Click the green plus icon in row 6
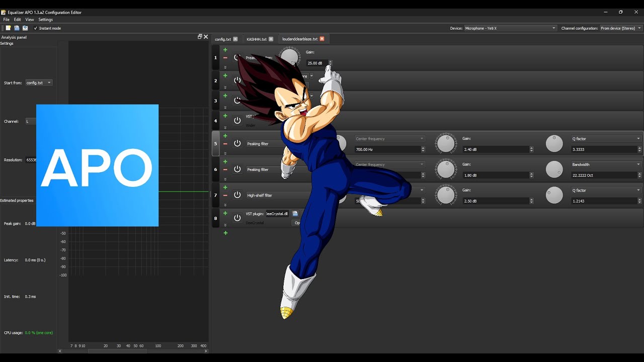Viewport: 644px width, 362px height. point(225,162)
